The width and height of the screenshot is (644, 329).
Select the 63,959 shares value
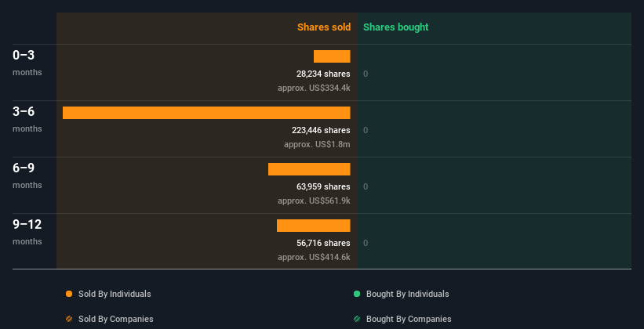(x=323, y=186)
